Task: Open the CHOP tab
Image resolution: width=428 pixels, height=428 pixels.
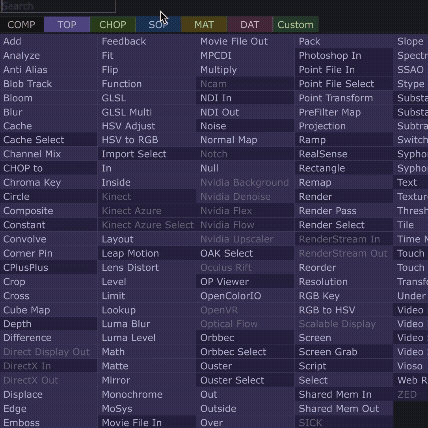Action: pyautogui.click(x=113, y=25)
